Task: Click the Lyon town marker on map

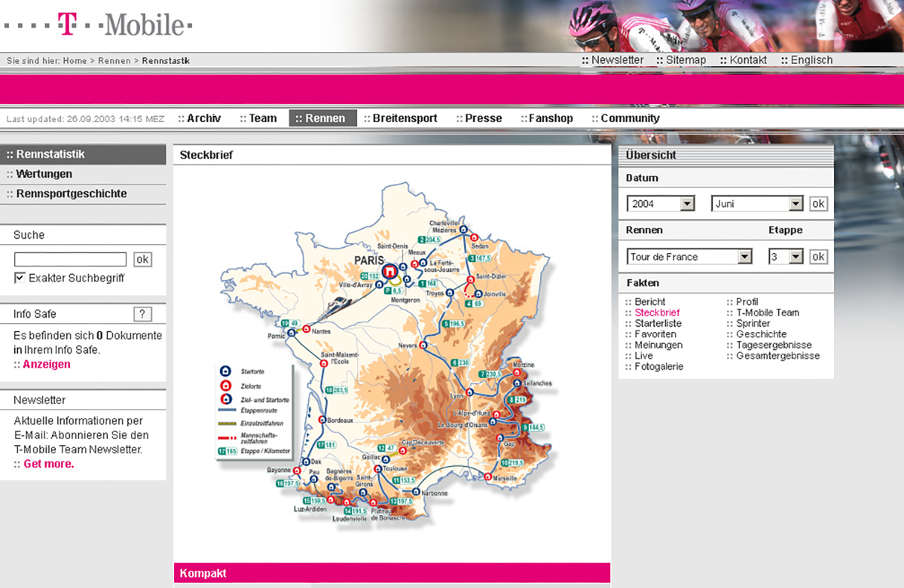Action: 469,392
